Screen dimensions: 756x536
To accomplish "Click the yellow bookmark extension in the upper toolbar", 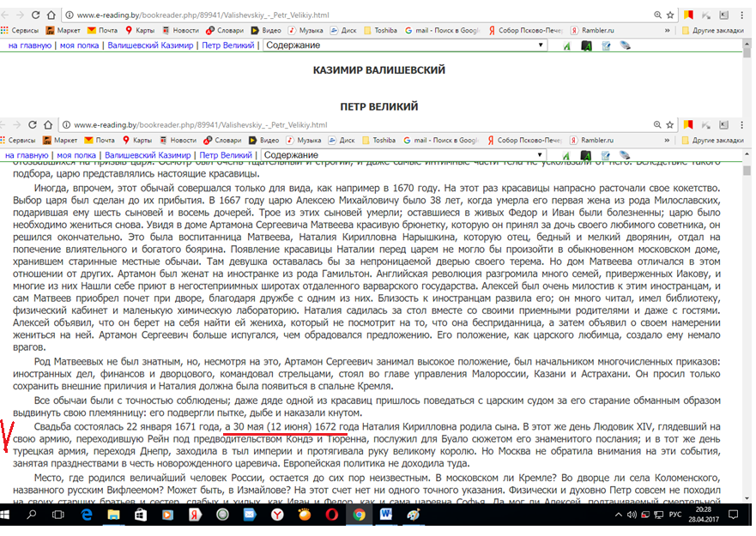I will [x=688, y=15].
